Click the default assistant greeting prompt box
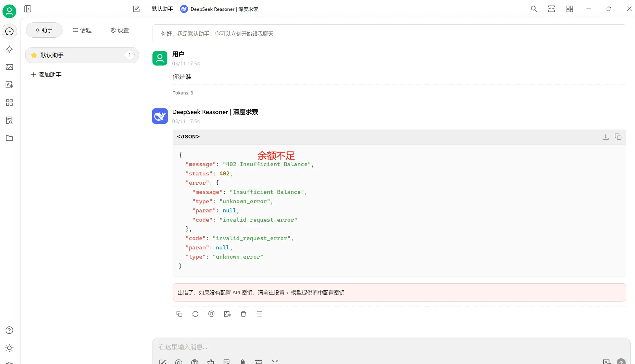635x364 pixels. coord(389,33)
